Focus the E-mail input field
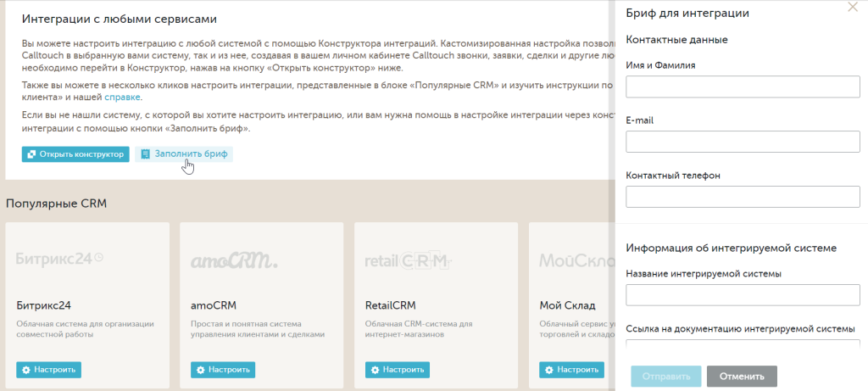Viewport: 868px width, 391px height. pos(743,142)
